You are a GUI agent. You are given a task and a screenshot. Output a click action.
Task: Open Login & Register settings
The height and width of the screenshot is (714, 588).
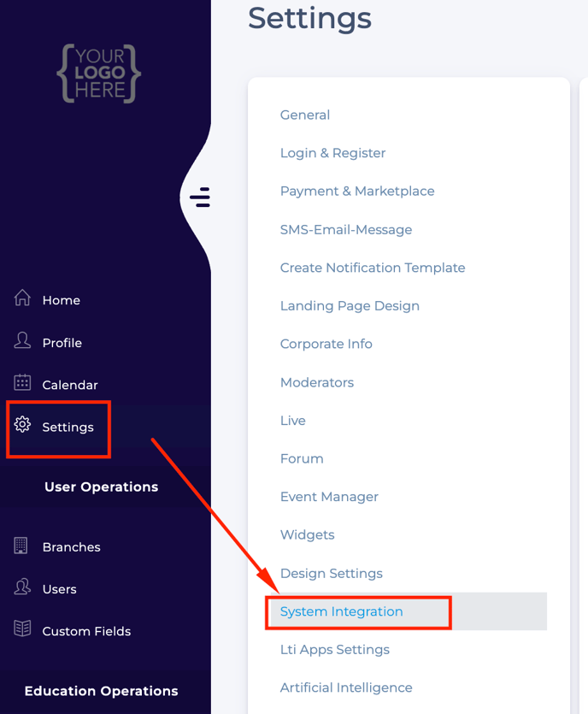(x=332, y=153)
